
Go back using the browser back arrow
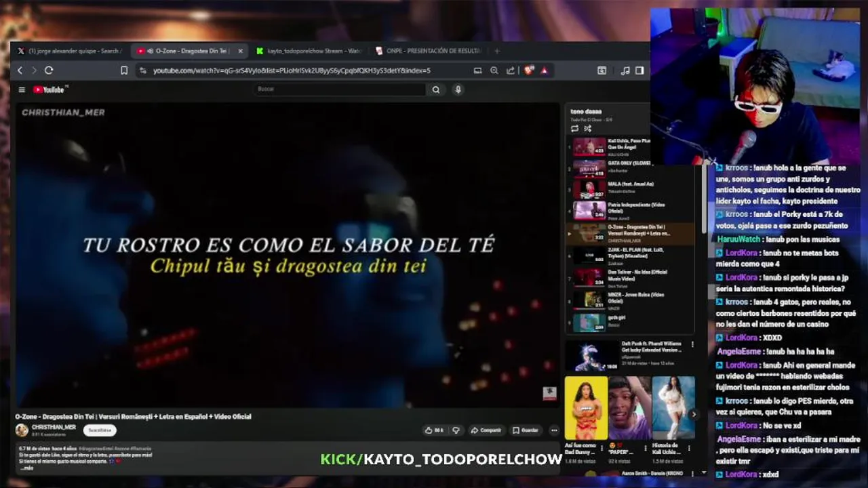(20, 70)
